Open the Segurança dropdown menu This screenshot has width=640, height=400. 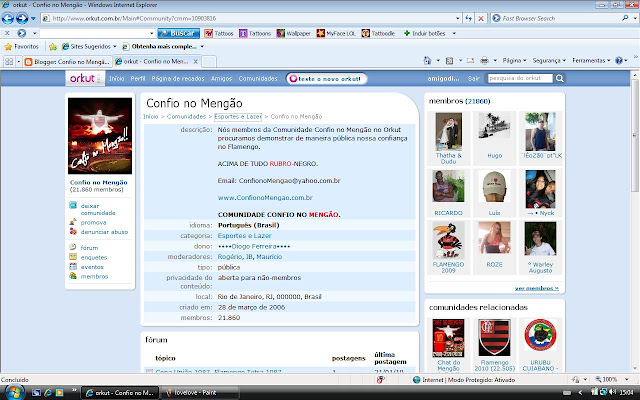coord(549,60)
